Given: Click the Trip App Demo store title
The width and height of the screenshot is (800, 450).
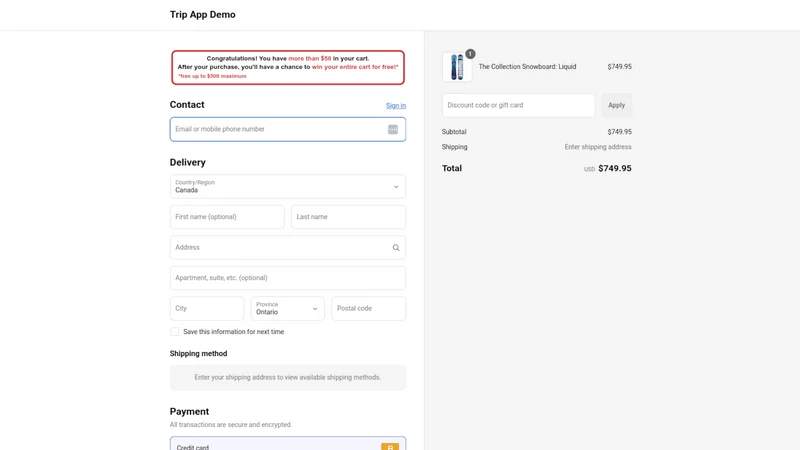Looking at the screenshot, I should (x=203, y=15).
